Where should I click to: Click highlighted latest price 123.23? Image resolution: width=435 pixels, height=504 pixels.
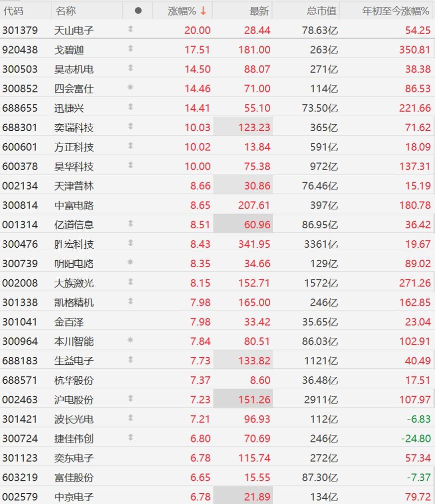(x=254, y=128)
